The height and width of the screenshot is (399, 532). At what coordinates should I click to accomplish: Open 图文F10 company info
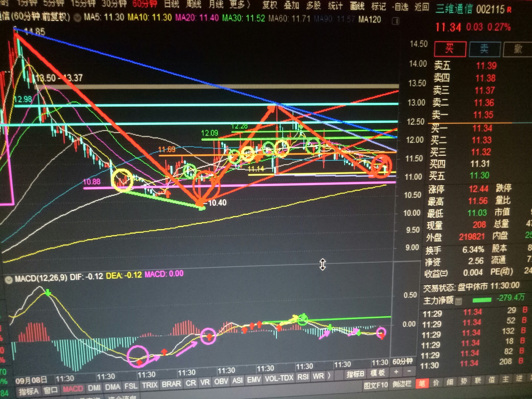click(x=376, y=385)
